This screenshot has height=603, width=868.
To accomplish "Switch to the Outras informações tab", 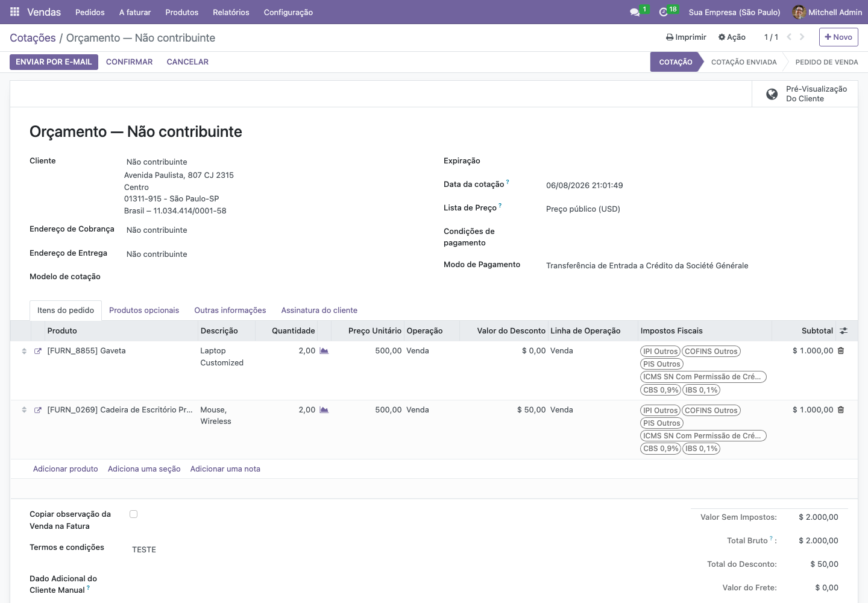I will tap(230, 310).
